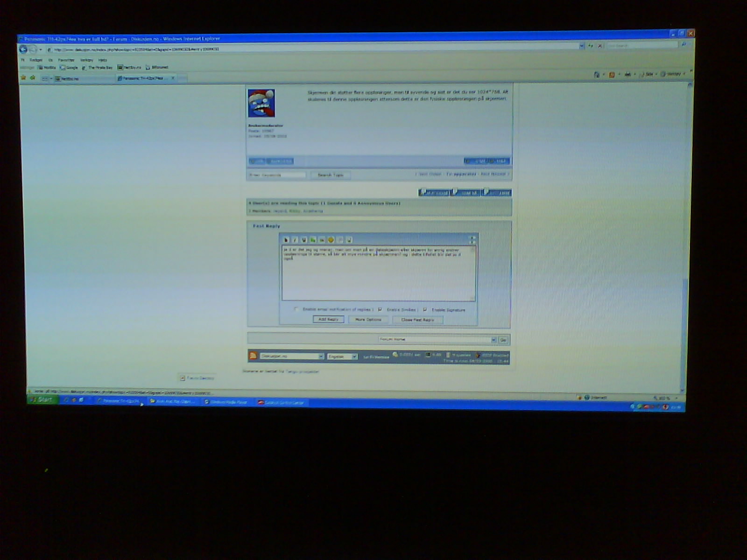Toggle Enable email notification of replies checkbox
Screen dimensions: 747x560
(x=296, y=309)
